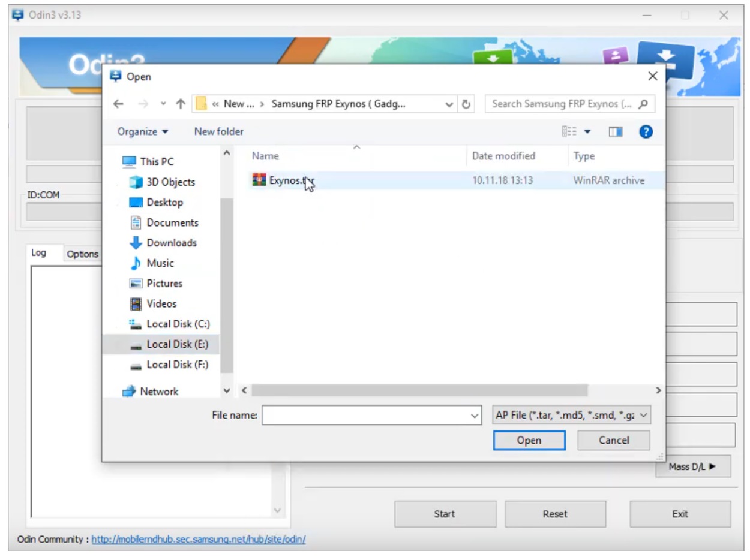Click the Network icon in navigation pane
Screen dimensions: 750x560
[x=129, y=392]
